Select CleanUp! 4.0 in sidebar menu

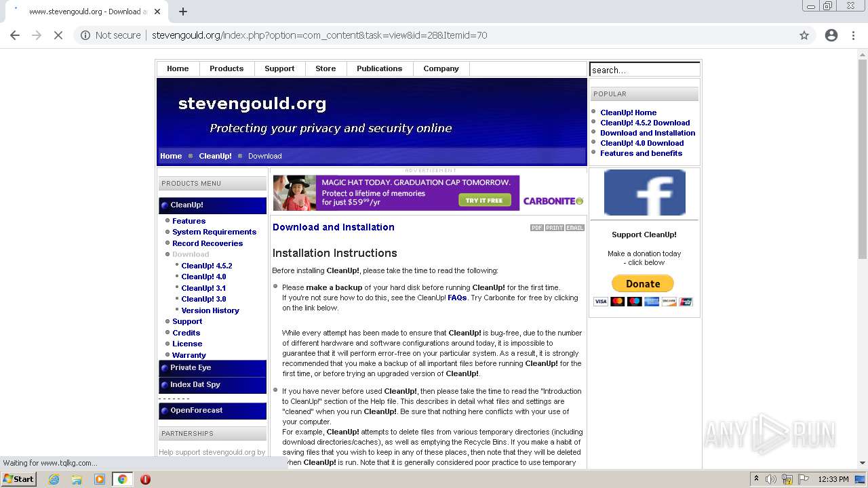click(203, 277)
